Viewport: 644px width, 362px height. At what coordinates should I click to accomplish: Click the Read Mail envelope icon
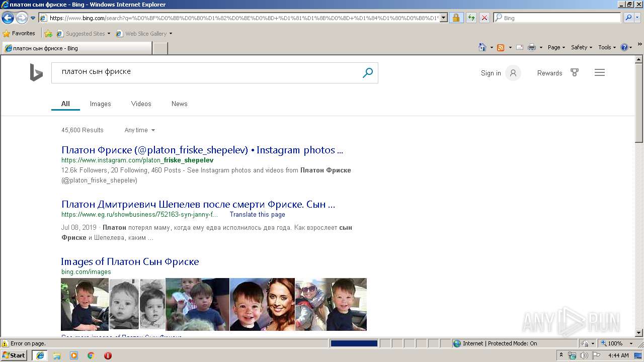(x=520, y=47)
